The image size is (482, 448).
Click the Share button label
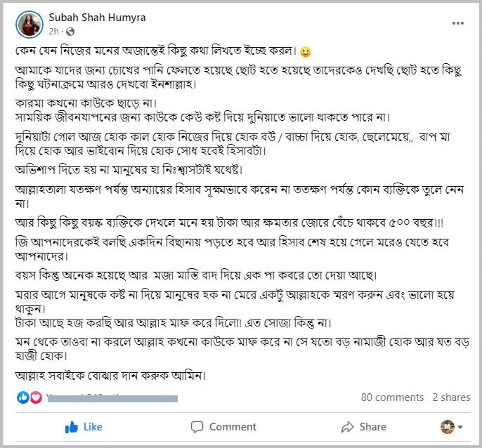tap(373, 427)
